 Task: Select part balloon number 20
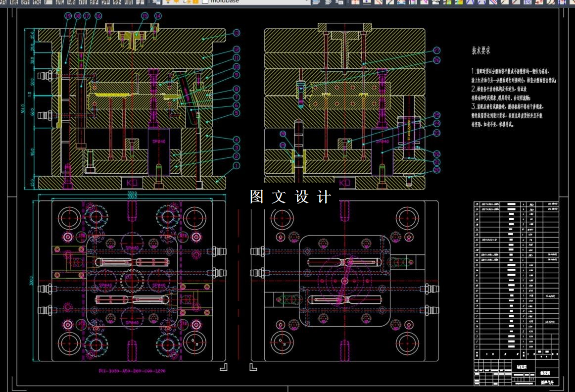pyautogui.click(x=436, y=170)
